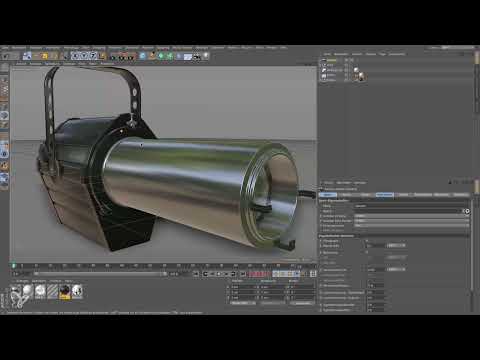Open the first gray dropdown bar below the layer field
Image resolution: width=480 pixels, height=360 pixels.
point(411,216)
